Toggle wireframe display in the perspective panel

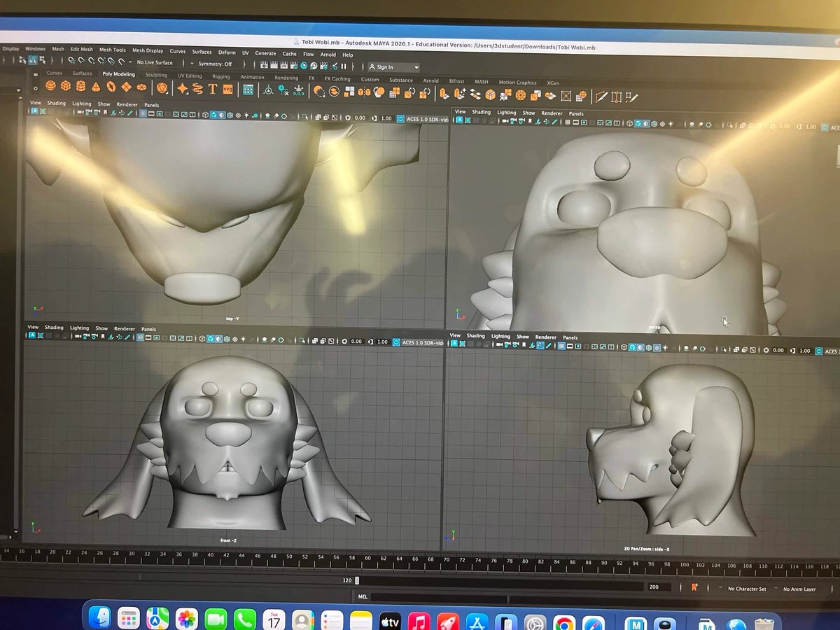pos(629,123)
